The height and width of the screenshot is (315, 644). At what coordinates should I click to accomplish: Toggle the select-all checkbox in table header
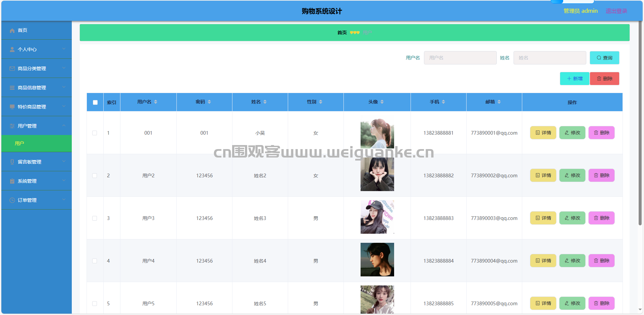coord(95,102)
